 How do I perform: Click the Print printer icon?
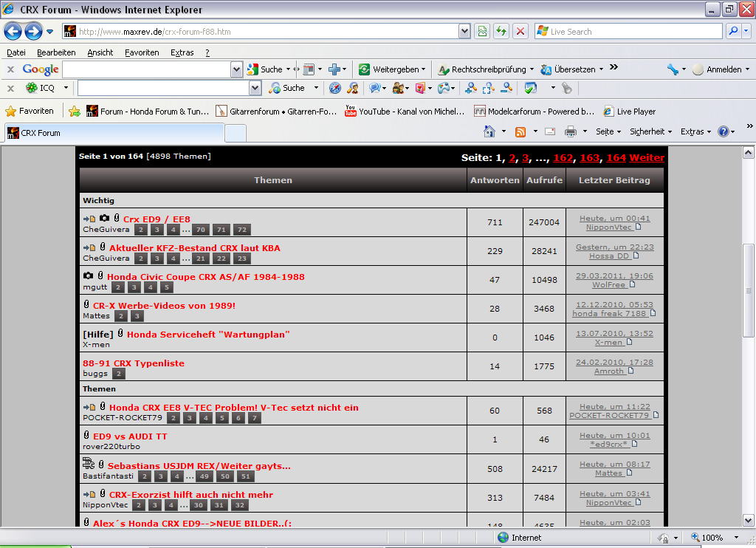tap(571, 131)
